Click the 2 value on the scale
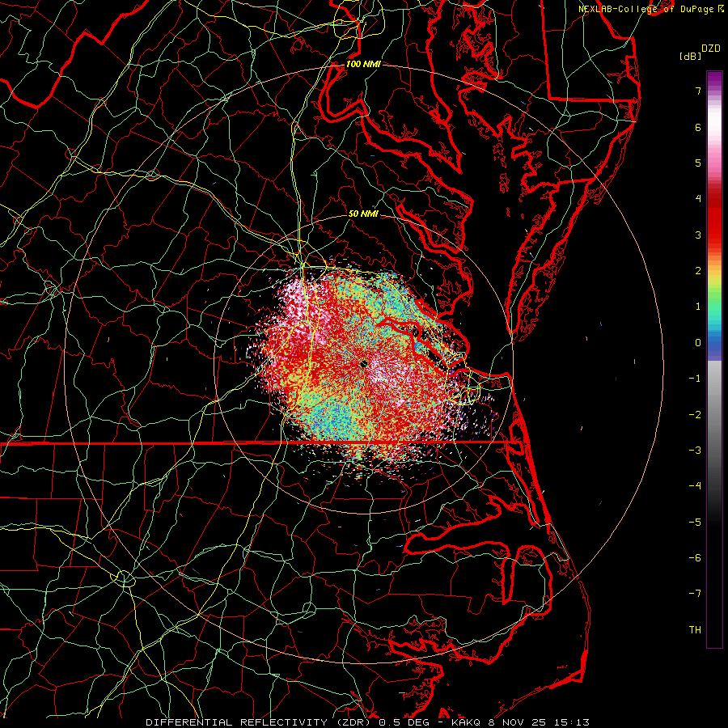Viewport: 728px width, 728px height. click(698, 271)
